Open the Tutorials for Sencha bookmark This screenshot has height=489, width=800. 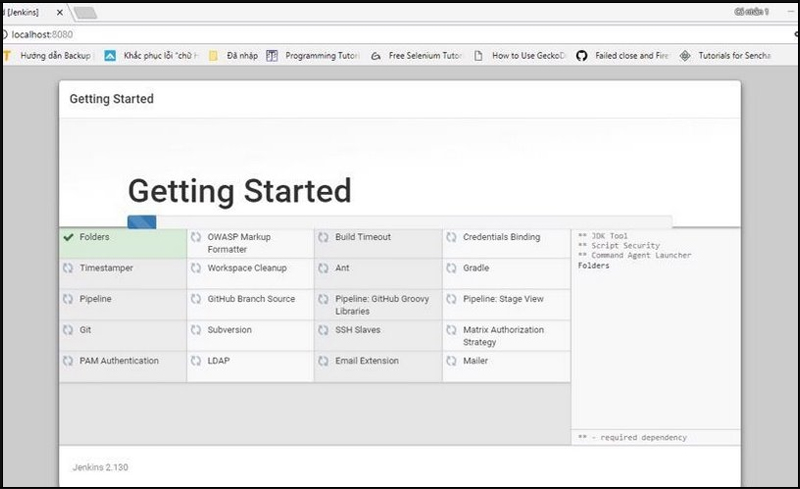pyautogui.click(x=726, y=56)
